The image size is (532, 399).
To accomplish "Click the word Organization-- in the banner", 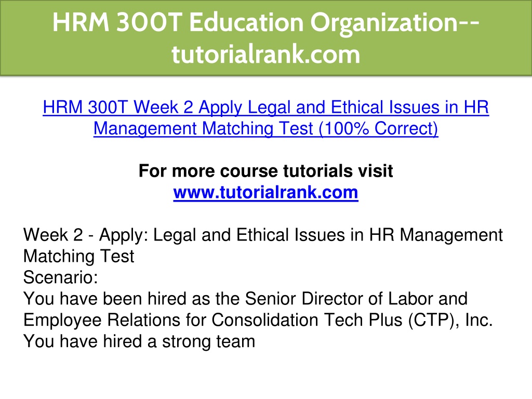I will tap(395, 23).
